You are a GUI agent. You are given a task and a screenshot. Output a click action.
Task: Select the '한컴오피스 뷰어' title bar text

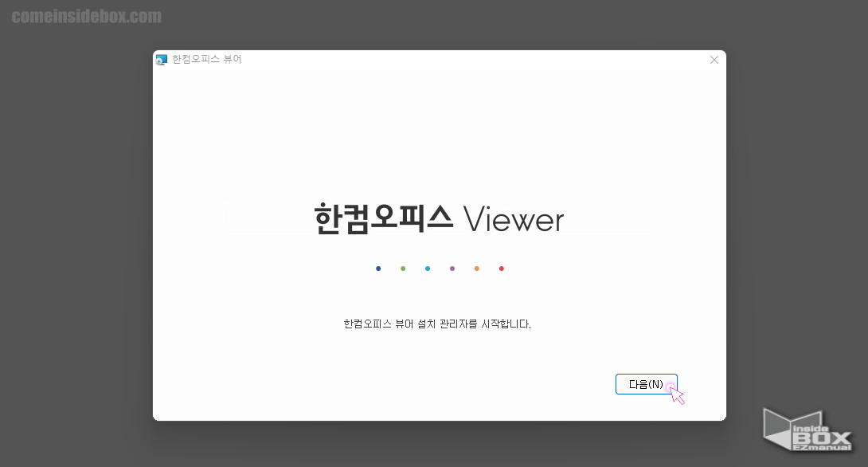pyautogui.click(x=206, y=59)
